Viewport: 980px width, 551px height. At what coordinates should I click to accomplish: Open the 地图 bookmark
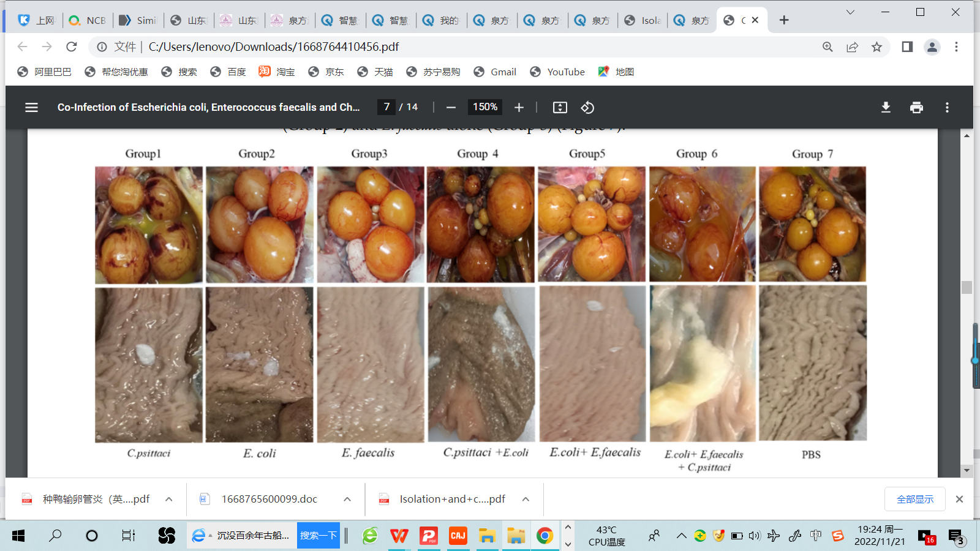pyautogui.click(x=616, y=72)
